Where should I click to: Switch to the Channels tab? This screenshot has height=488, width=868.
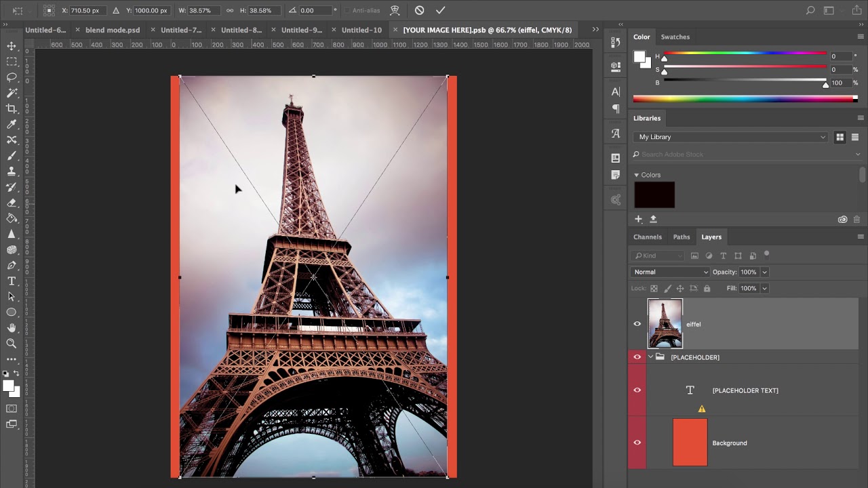pos(648,237)
